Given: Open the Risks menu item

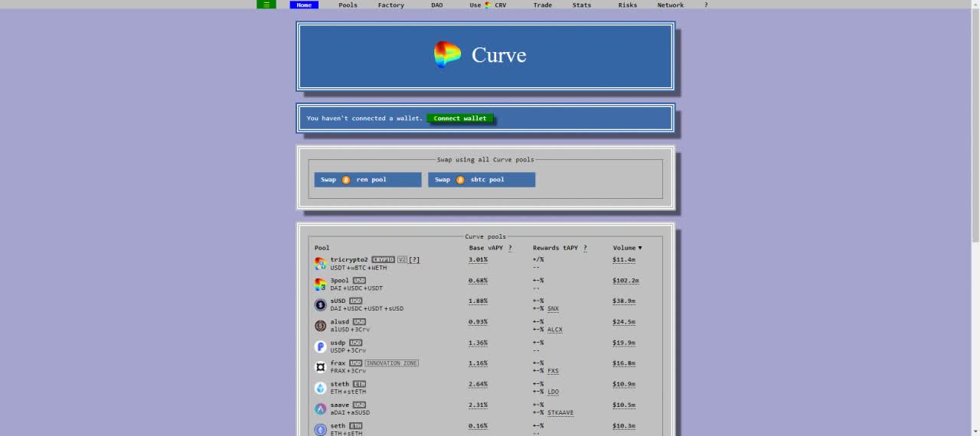Looking at the screenshot, I should [628, 5].
